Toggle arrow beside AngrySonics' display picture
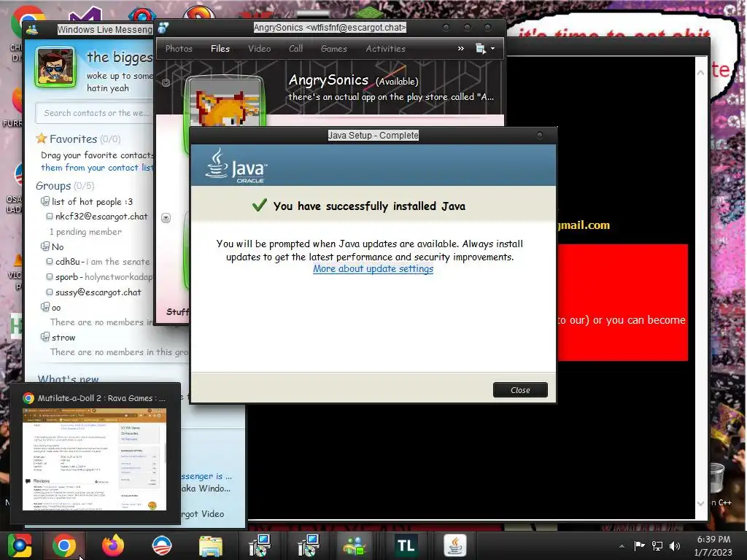This screenshot has width=747, height=560. point(166,83)
